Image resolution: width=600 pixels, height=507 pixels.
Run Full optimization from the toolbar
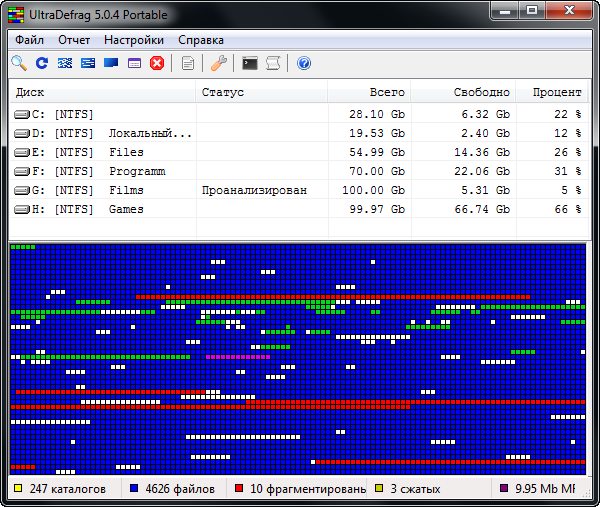111,64
